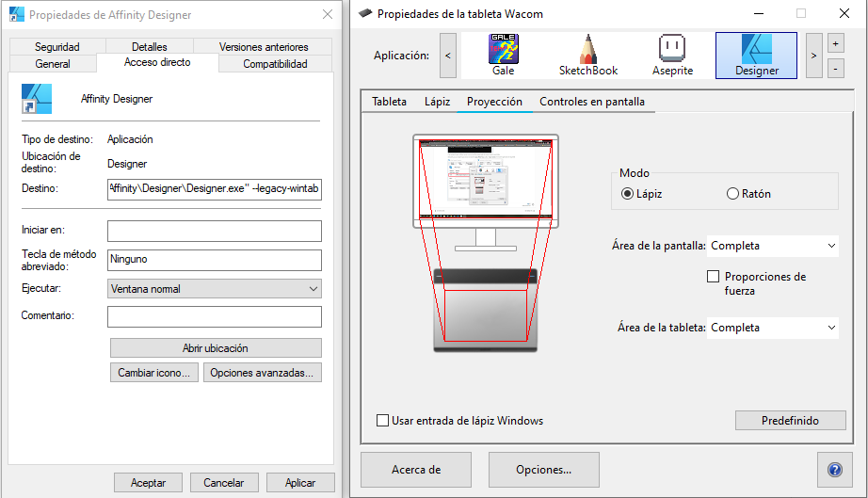The height and width of the screenshot is (498, 868).
Task: Click into the Destino field
Action: 215,188
